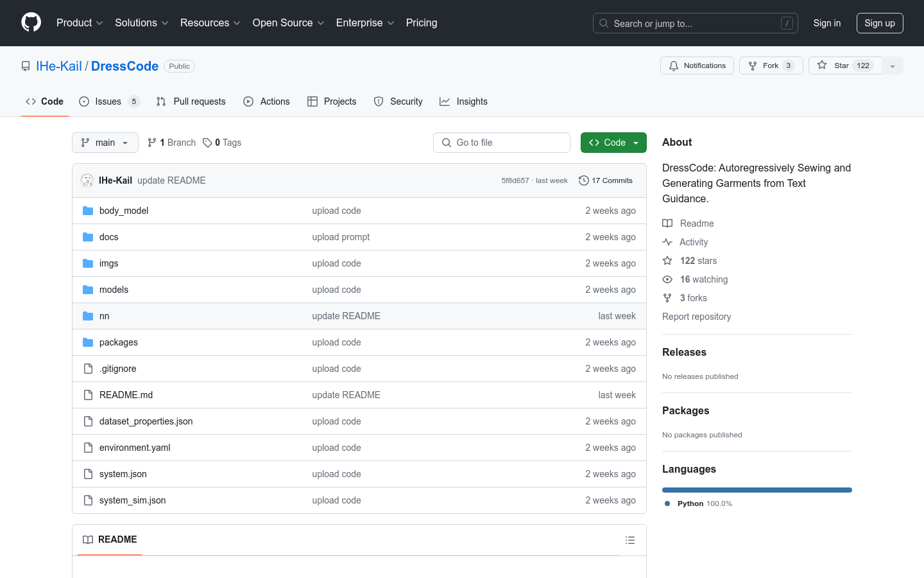View the 1 Branch link

[171, 143]
